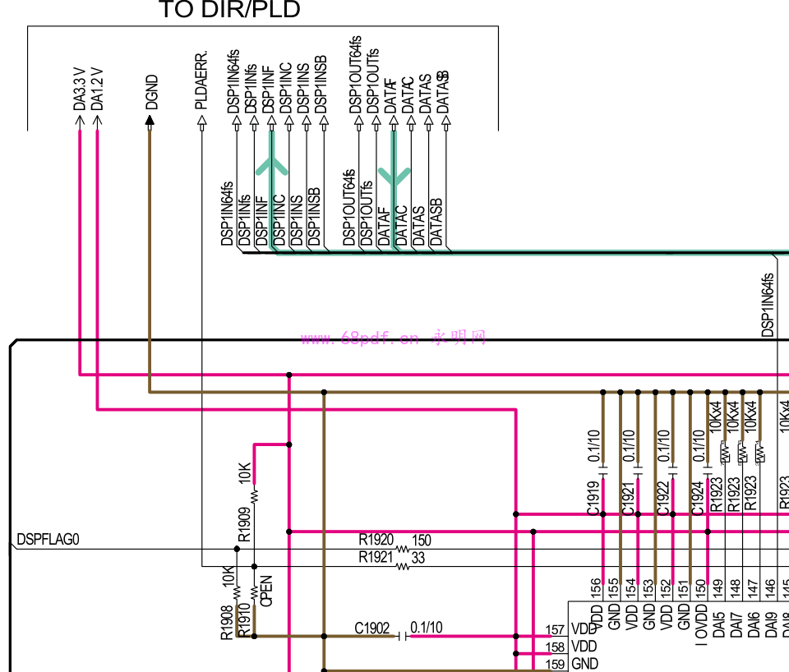
Task: Click the filled arrowhead below DGND label
Action: [x=150, y=122]
